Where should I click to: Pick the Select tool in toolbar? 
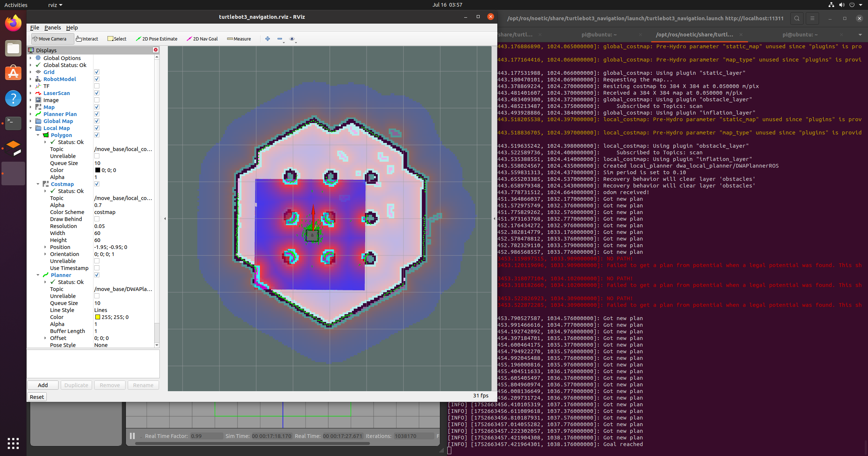117,39
